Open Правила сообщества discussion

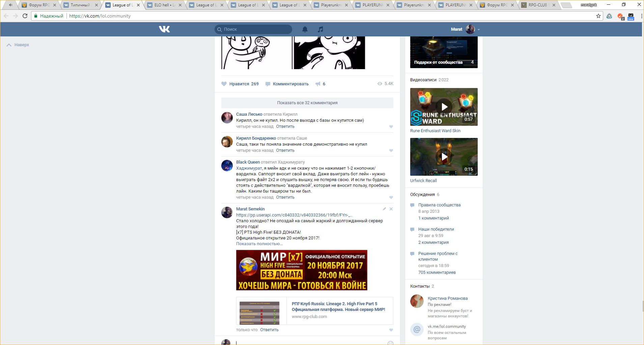(x=439, y=205)
